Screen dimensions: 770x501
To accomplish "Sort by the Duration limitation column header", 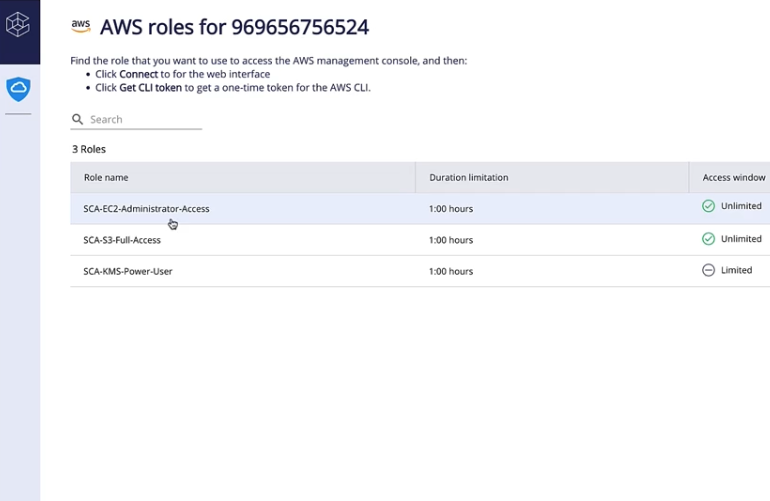I will pyautogui.click(x=468, y=177).
